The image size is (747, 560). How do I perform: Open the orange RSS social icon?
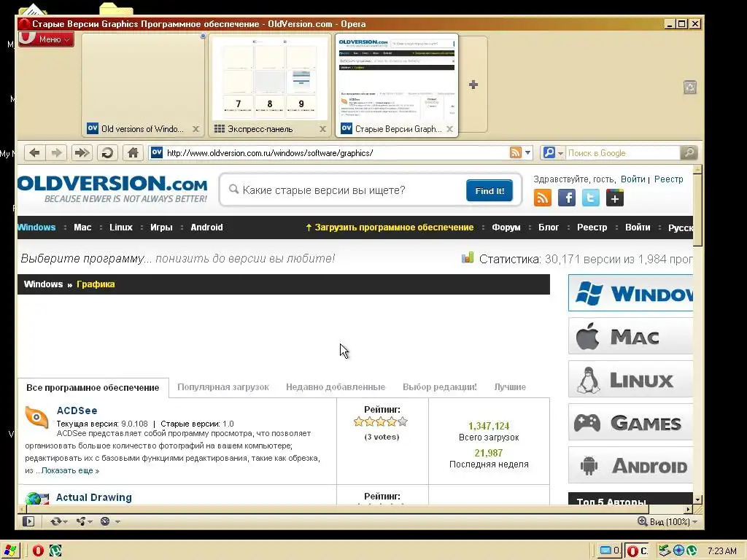click(x=542, y=198)
